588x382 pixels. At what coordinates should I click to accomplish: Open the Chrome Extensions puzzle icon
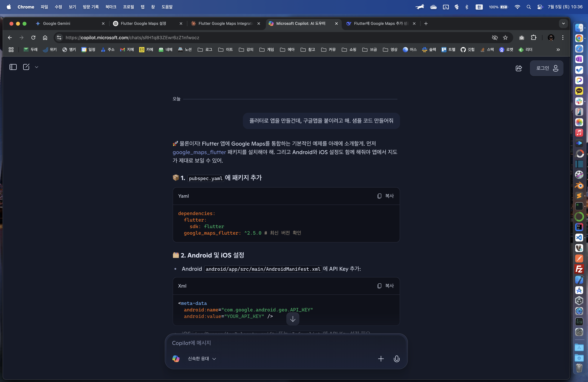tap(533, 38)
